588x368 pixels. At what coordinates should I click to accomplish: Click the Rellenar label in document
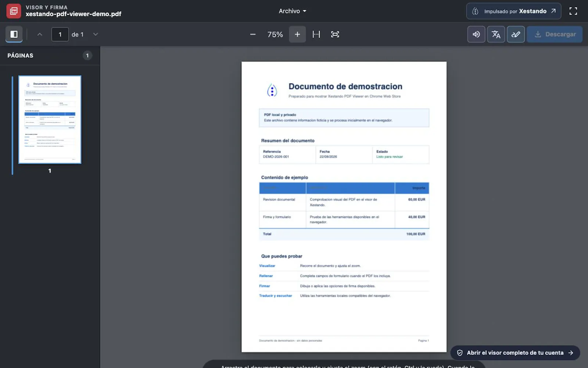click(266, 276)
